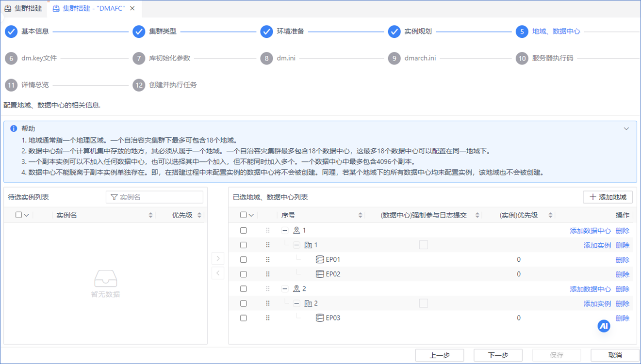641x364 pixels.
Task: Collapse data center 2 tree node
Action: tap(296, 303)
